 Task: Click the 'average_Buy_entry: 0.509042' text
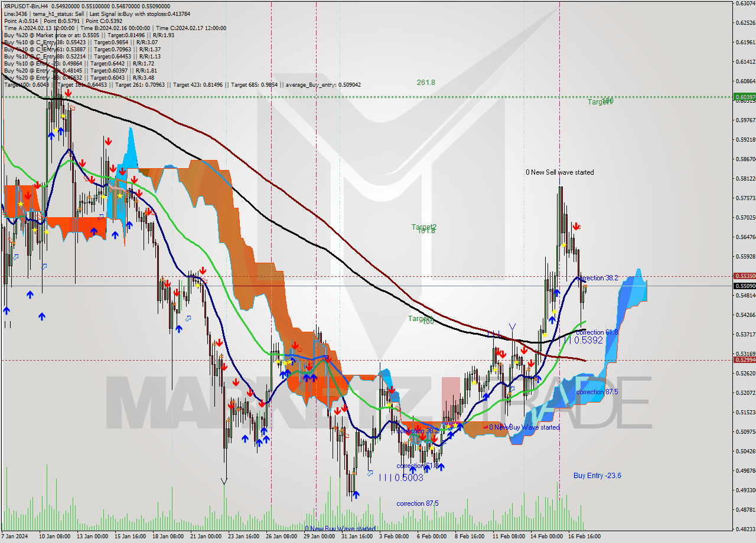point(324,84)
